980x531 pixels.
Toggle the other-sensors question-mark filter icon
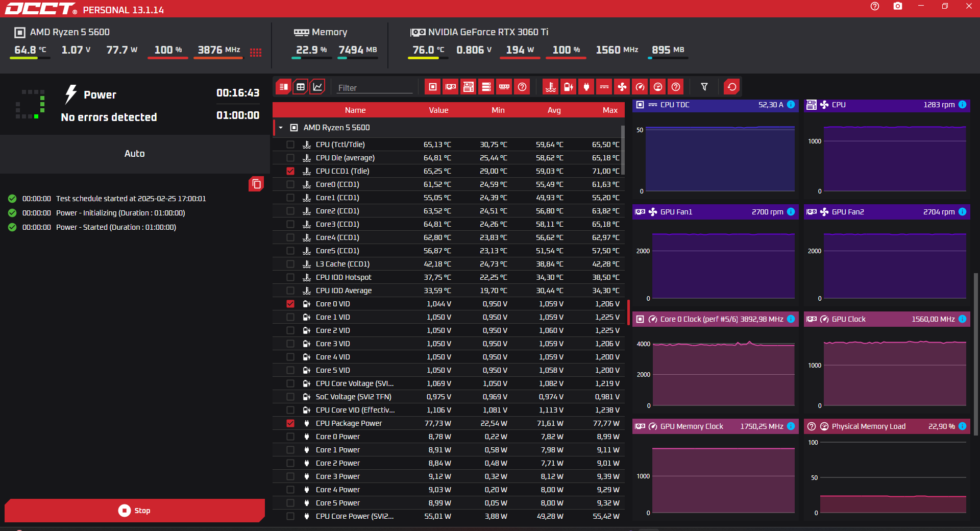tap(676, 87)
